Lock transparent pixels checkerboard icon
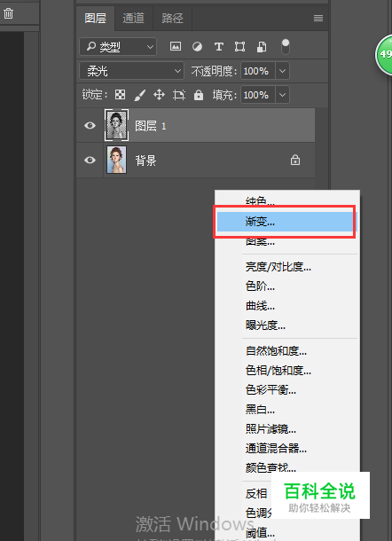 coord(120,95)
